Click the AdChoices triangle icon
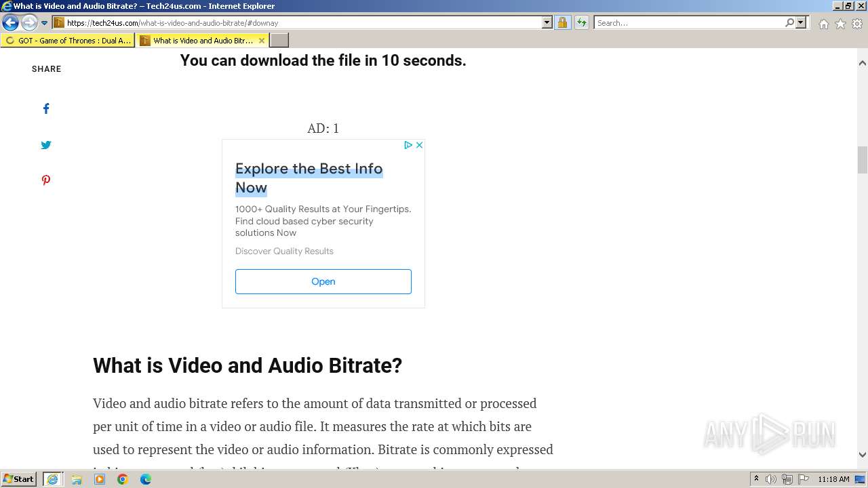The image size is (868, 488). click(408, 145)
